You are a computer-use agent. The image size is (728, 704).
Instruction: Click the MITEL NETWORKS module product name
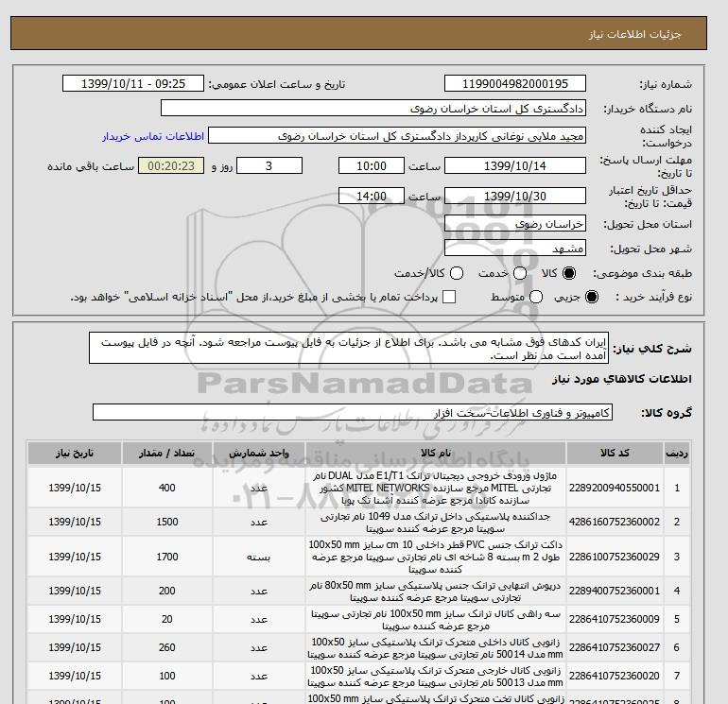point(436,488)
